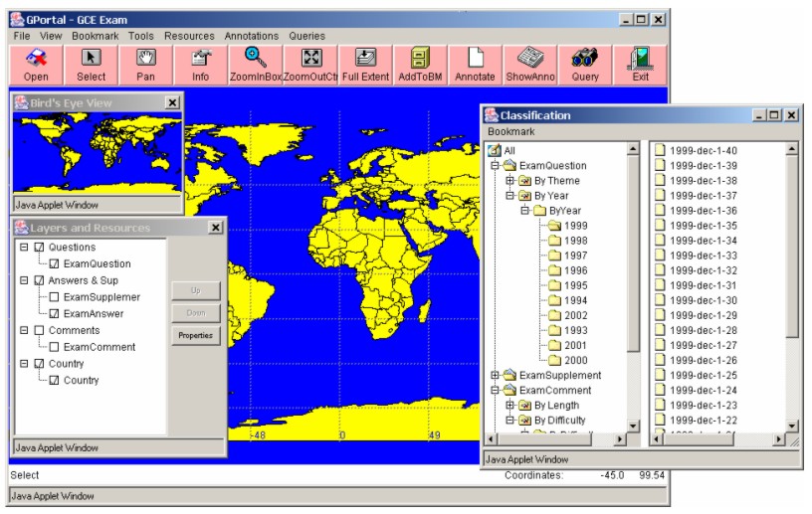Uncheck the ExamAnswer layer checkbox
812x514 pixels.
point(54,314)
